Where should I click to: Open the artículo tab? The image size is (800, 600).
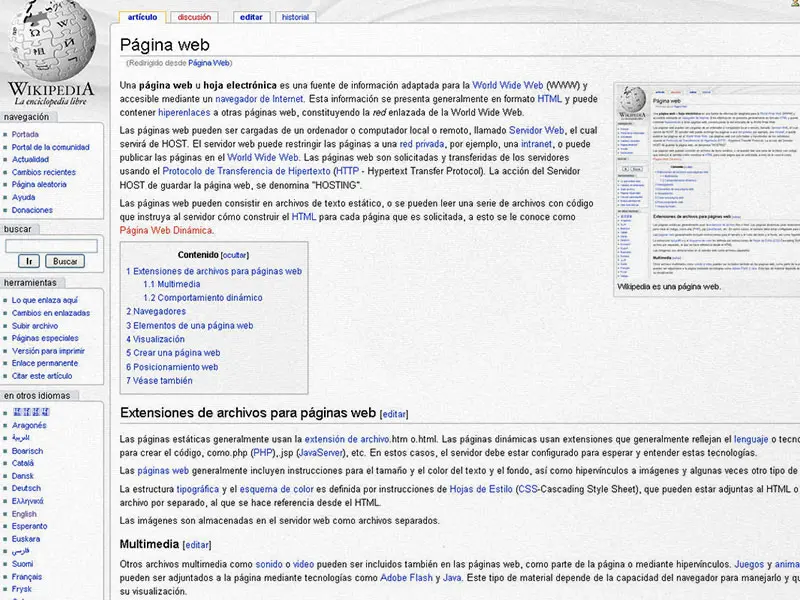[142, 17]
